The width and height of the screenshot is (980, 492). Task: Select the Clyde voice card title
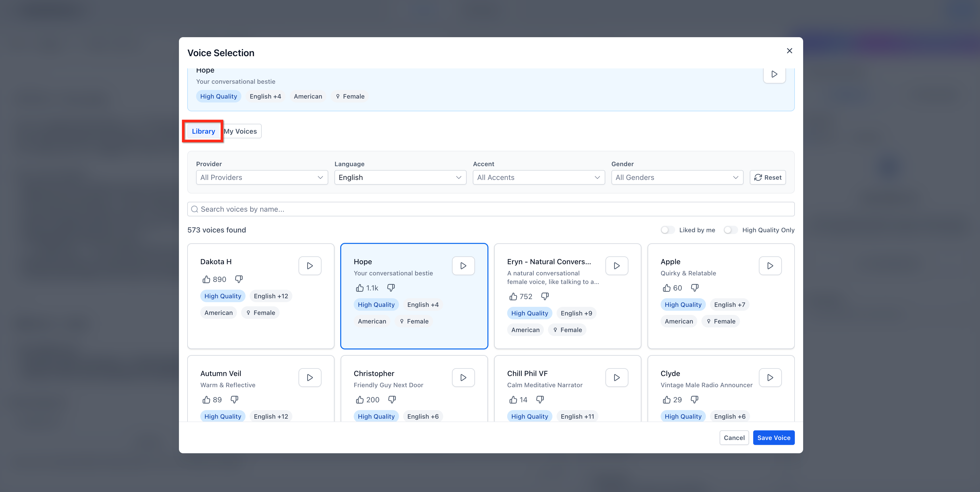click(x=670, y=374)
